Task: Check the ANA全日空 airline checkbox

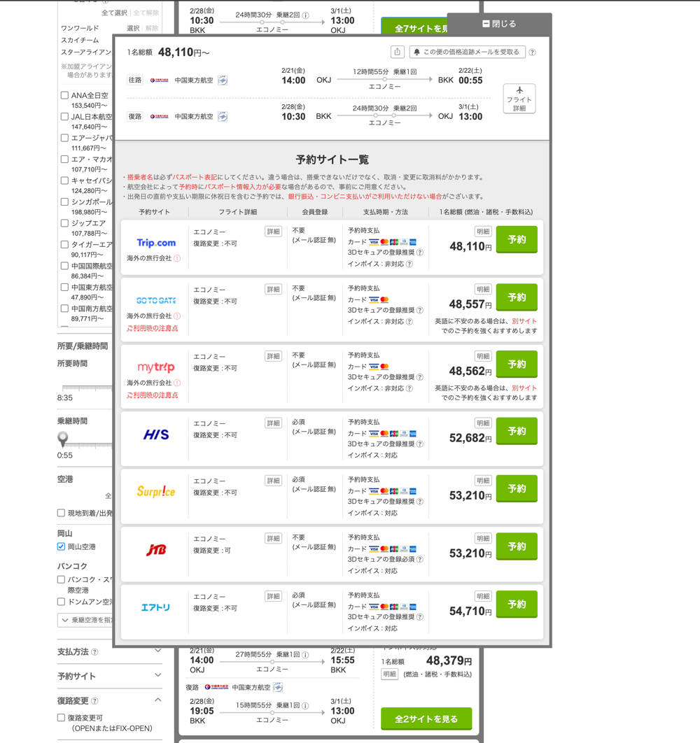Action: click(x=64, y=95)
